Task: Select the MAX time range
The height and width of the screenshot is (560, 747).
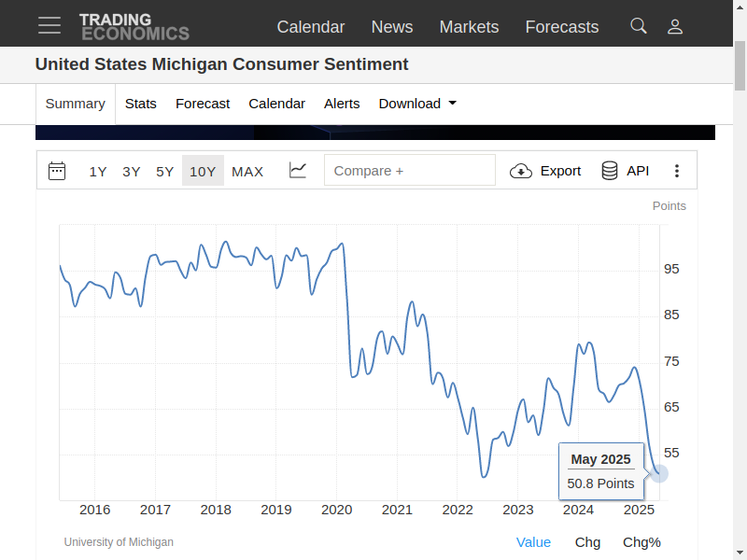Action: [247, 171]
